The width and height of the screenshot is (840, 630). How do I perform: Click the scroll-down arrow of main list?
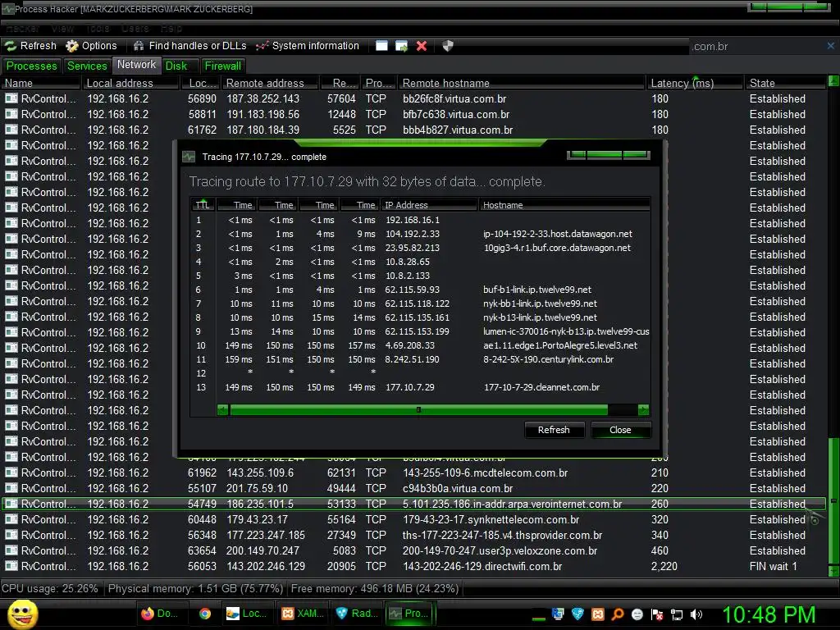pyautogui.click(x=833, y=571)
